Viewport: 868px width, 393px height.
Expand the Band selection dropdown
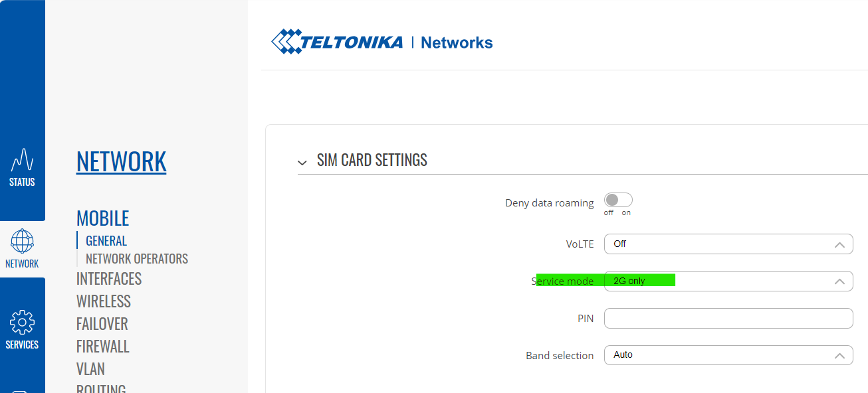(x=728, y=355)
